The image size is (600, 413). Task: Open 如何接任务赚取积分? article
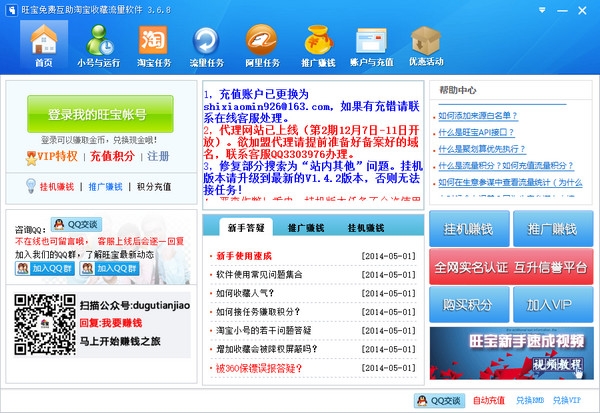[x=258, y=312]
